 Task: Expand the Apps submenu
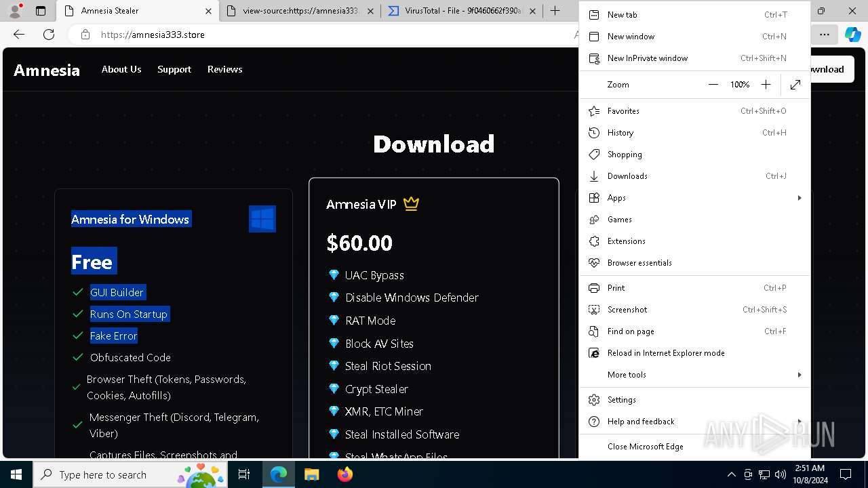click(x=694, y=198)
